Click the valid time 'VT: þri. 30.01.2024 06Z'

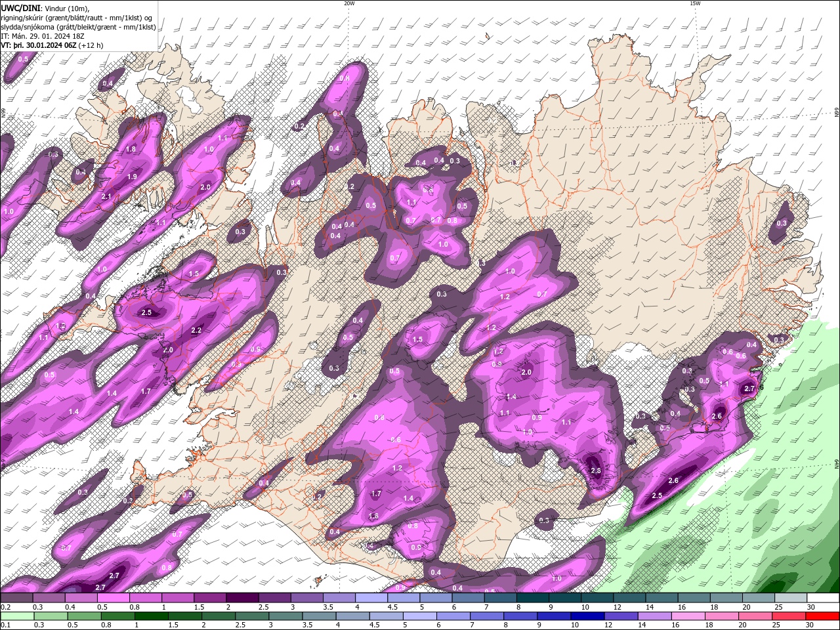click(x=39, y=45)
